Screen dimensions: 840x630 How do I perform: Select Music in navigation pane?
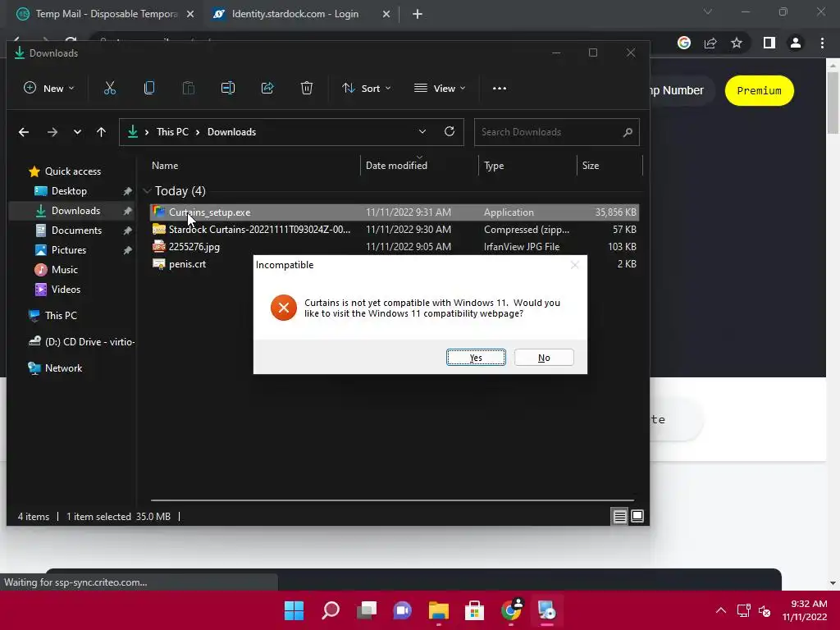(x=64, y=270)
